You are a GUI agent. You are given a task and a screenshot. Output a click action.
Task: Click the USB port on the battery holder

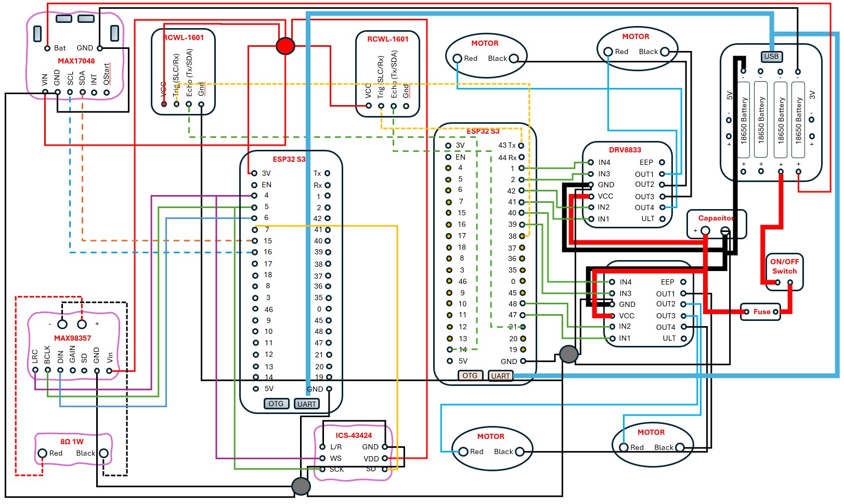[x=772, y=56]
